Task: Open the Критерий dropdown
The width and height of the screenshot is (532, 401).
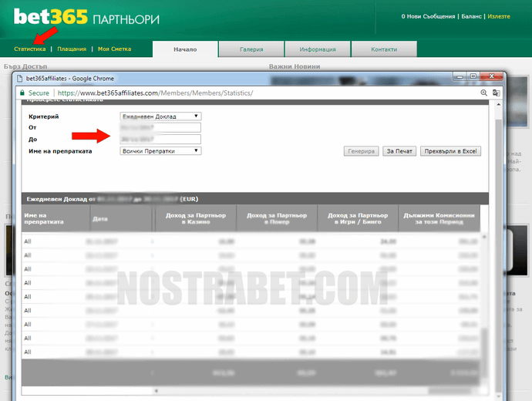Action: (160, 116)
